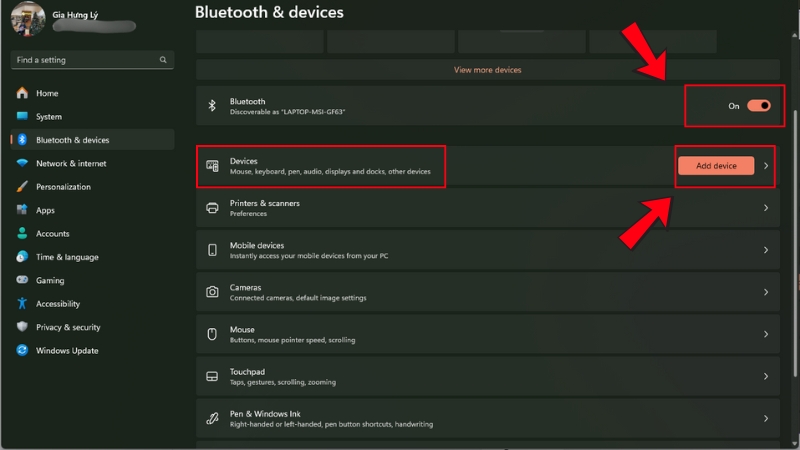Image resolution: width=800 pixels, height=450 pixels.
Task: Expand the Mobile devices chevron
Action: click(766, 250)
